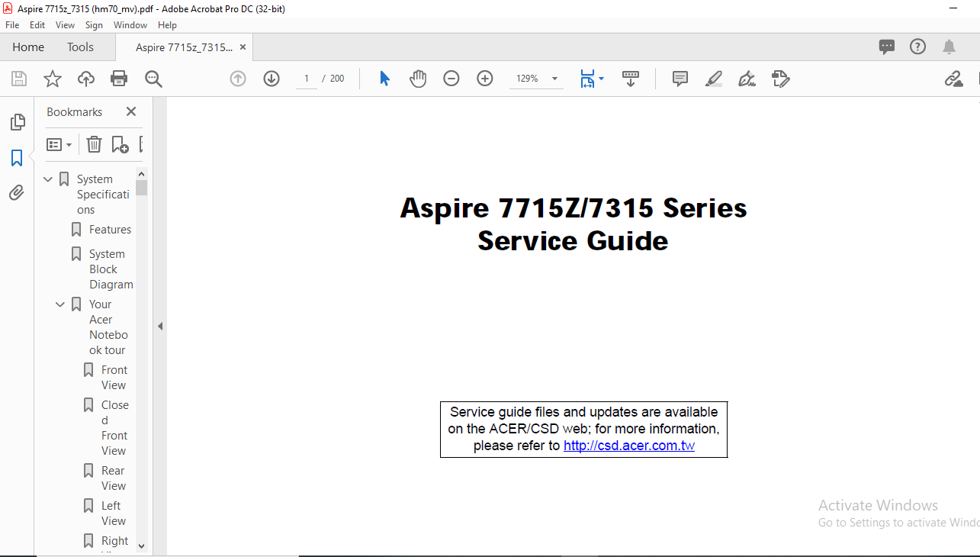The image size is (980, 557).
Task: Collapse the navigation pane arrow
Action: pos(160,326)
